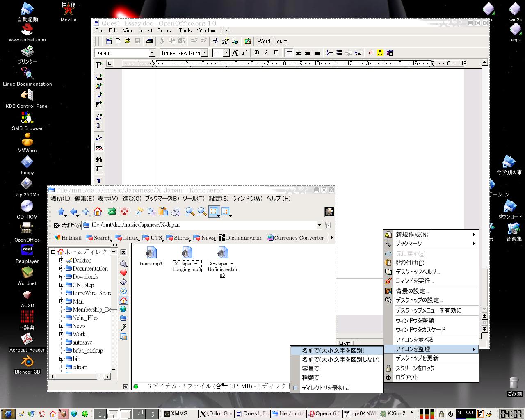Open the Konqueror ブックマーク(B) menu
The image size is (525, 420).
[x=162, y=199]
